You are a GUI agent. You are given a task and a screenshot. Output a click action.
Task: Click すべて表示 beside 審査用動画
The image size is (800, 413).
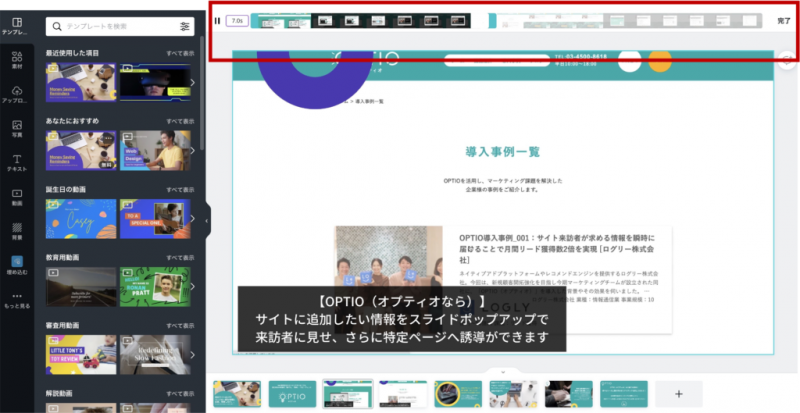tap(180, 326)
